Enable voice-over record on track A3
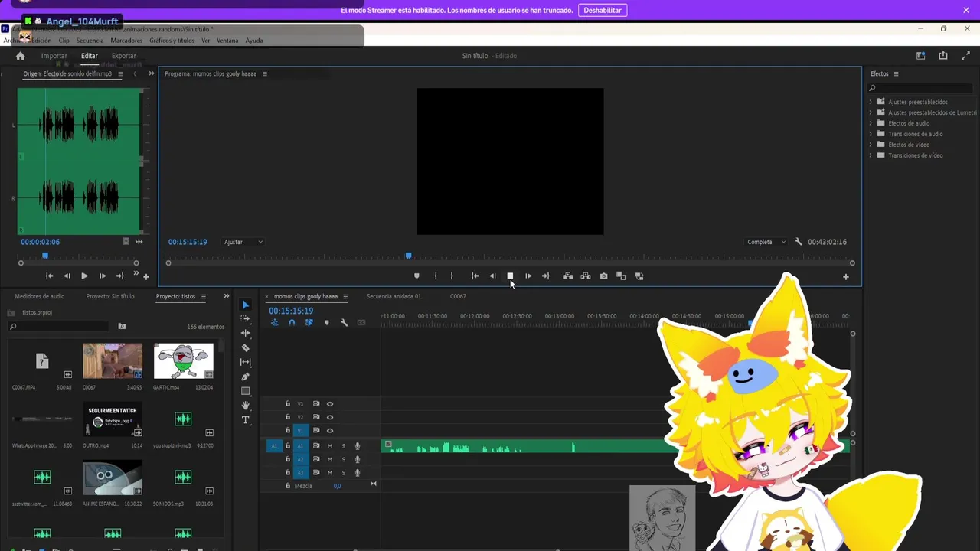 358,473
